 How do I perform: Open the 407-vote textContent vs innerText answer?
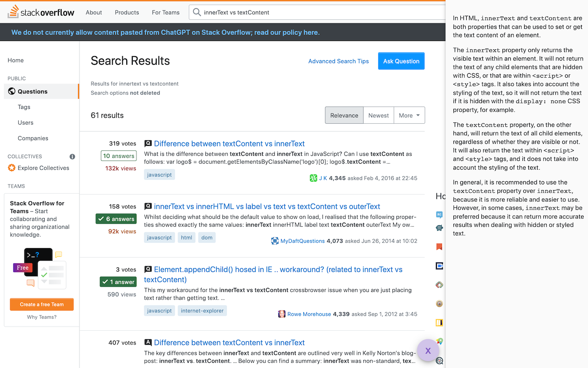(x=229, y=343)
